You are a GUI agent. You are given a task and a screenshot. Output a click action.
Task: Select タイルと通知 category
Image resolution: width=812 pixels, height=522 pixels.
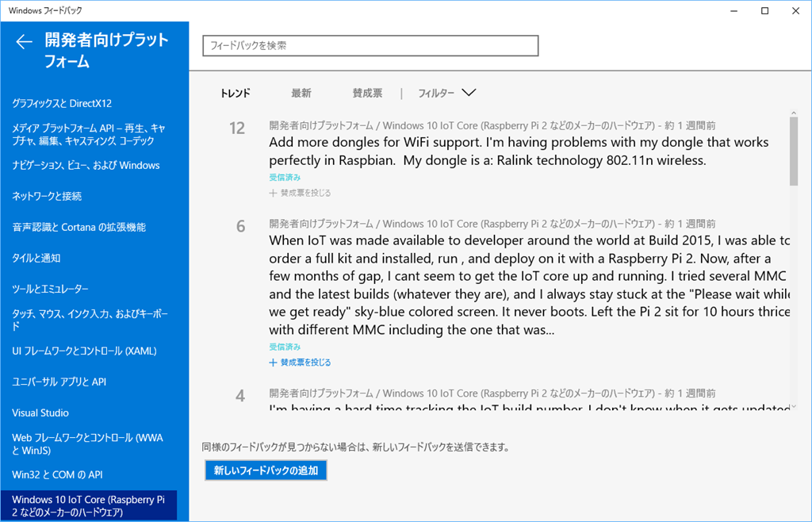pos(36,258)
